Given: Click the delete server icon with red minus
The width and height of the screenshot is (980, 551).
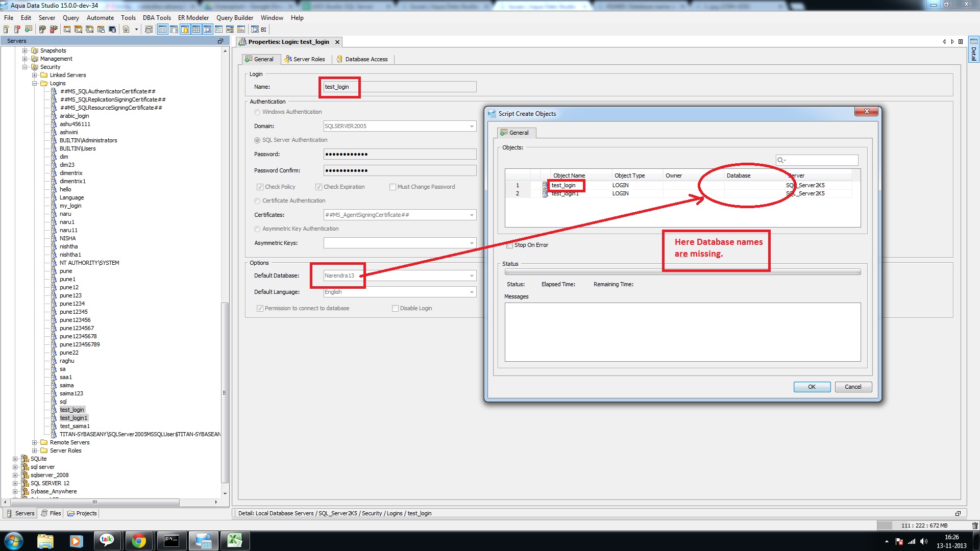Looking at the screenshot, I should pyautogui.click(x=17, y=29).
